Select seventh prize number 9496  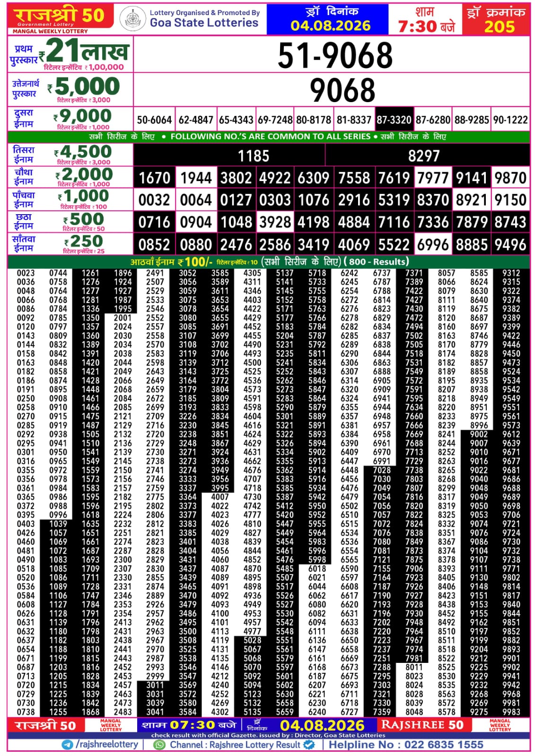(510, 244)
